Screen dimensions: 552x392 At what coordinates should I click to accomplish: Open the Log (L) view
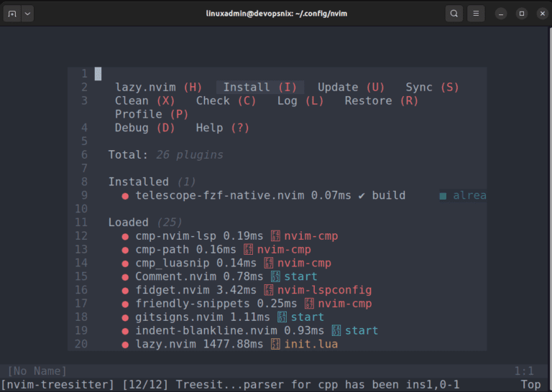pyautogui.click(x=300, y=101)
